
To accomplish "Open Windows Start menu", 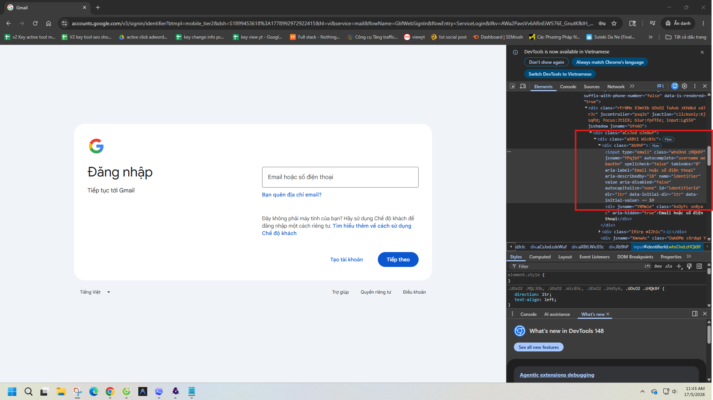I will [12, 391].
